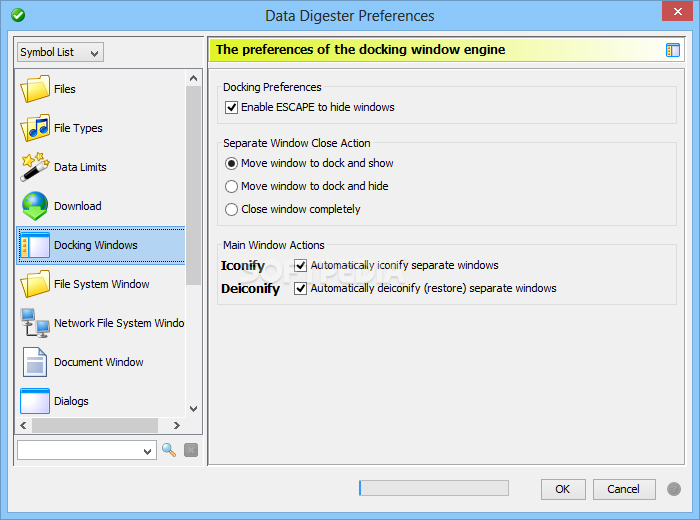Viewport: 700px width, 520px height.
Task: Click the OK button
Action: 563,489
